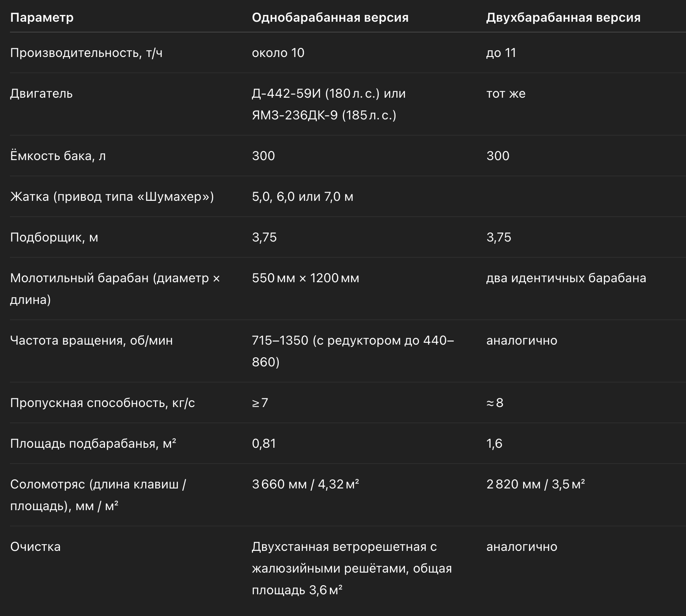Click the engine text 'Д-442-59И (180 л.с.)'

(x=315, y=94)
